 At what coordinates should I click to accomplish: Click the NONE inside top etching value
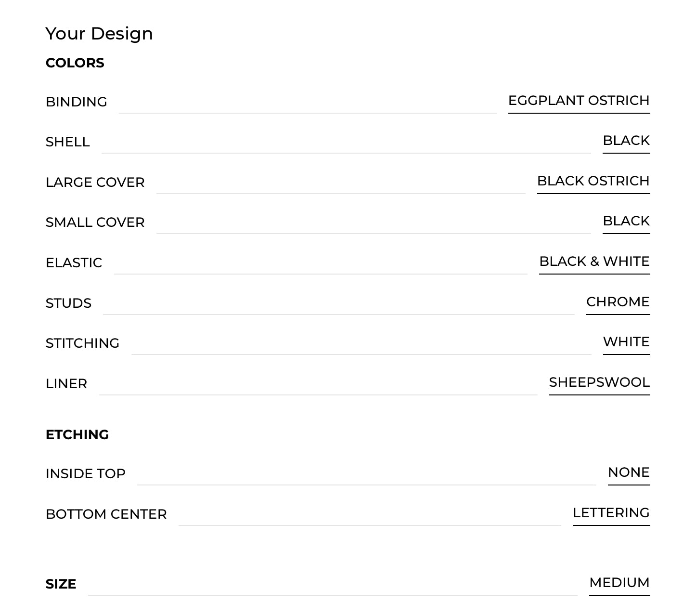(629, 472)
